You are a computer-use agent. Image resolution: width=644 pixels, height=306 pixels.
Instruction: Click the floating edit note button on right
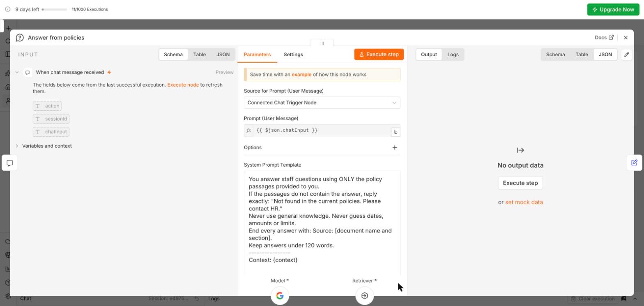pos(634,162)
